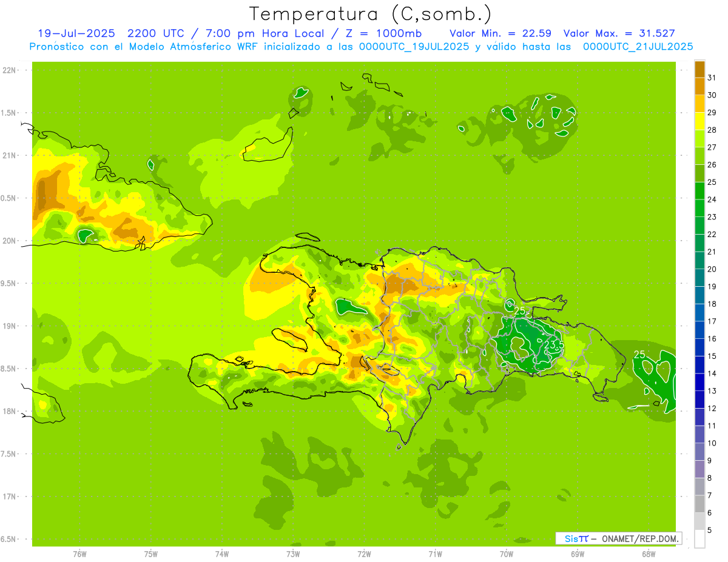Click the 'Valor Min. = 22.59' readout
The height and width of the screenshot is (562, 728).
(x=500, y=33)
